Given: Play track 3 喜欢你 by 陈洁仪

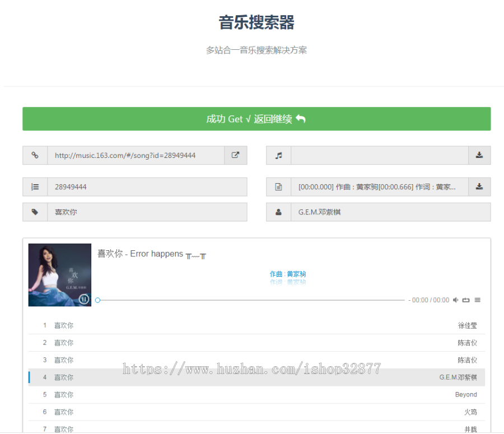Looking at the screenshot, I should 256,360.
